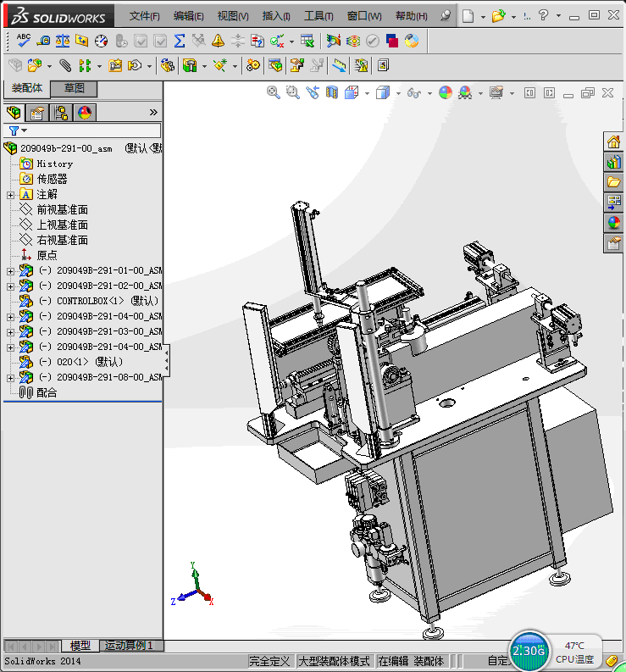Run the ABC spelling checker tool

[x=23, y=41]
